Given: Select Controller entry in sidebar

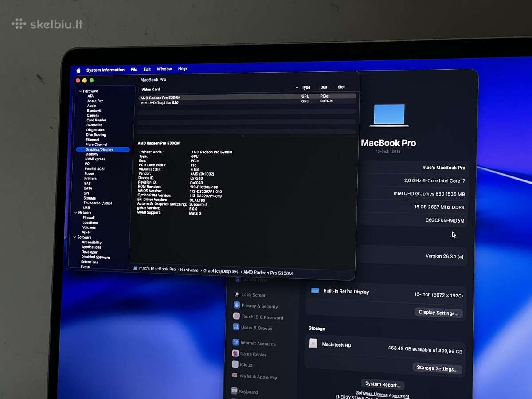Looking at the screenshot, I should (x=94, y=125).
